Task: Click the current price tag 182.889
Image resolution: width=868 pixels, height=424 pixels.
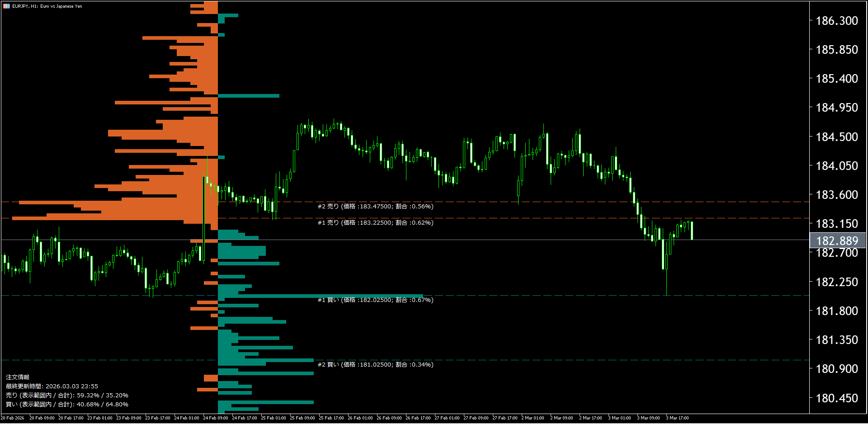Action: [837, 241]
